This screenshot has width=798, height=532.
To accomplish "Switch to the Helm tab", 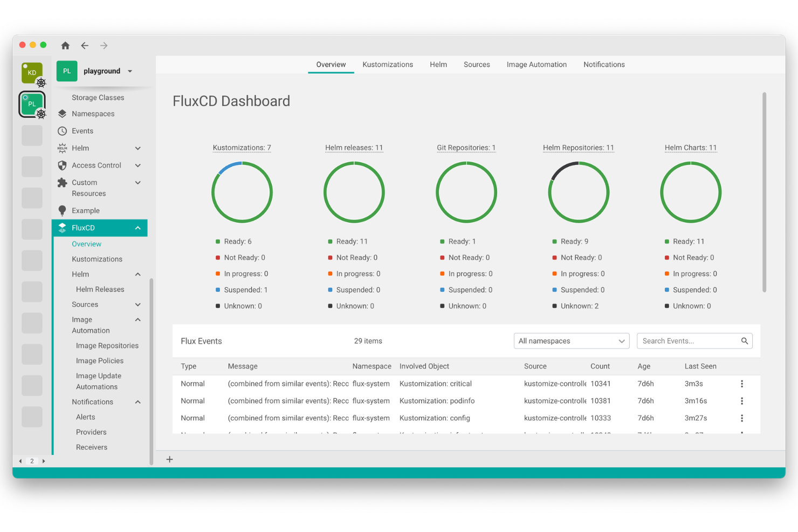I will (438, 65).
